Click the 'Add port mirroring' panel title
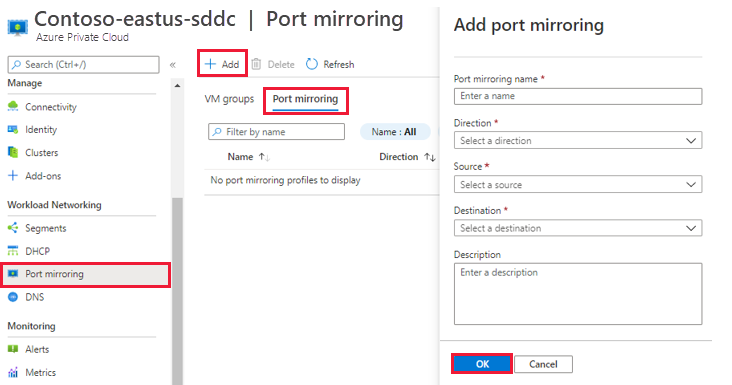 point(529,25)
